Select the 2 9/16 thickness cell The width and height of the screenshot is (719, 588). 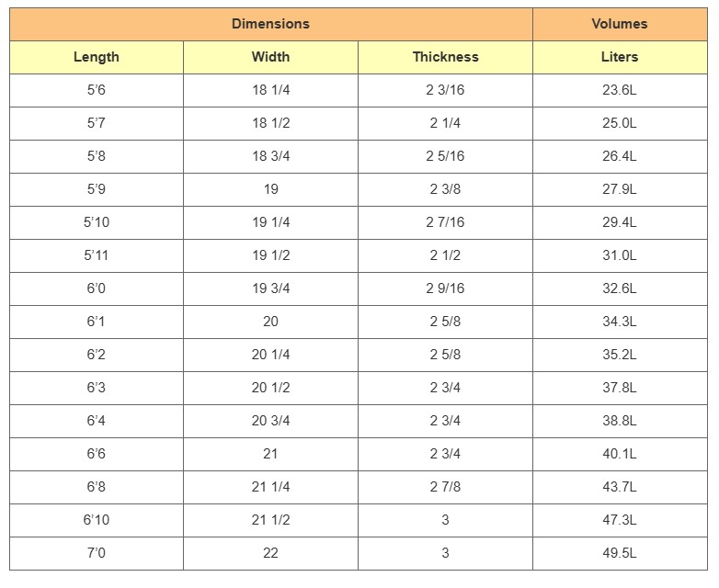coord(445,288)
